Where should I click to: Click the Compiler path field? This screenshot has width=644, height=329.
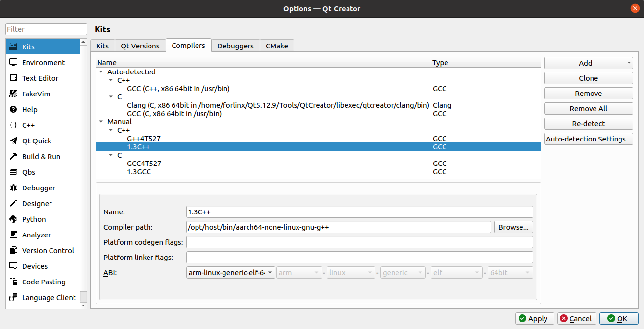[x=339, y=227]
